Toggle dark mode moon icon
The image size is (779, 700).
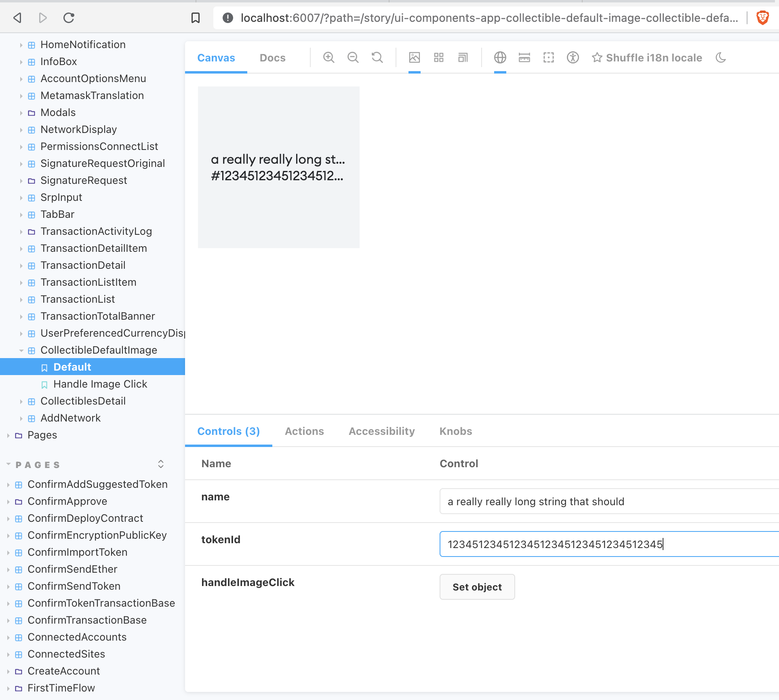pyautogui.click(x=721, y=58)
